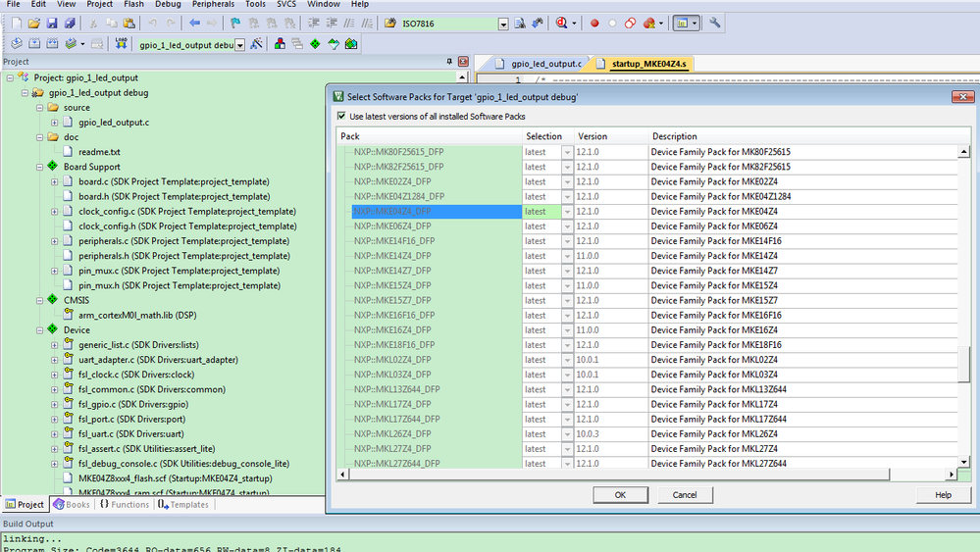The image size is (980, 552).
Task: Create a new file from toolbar
Action: click(17, 24)
